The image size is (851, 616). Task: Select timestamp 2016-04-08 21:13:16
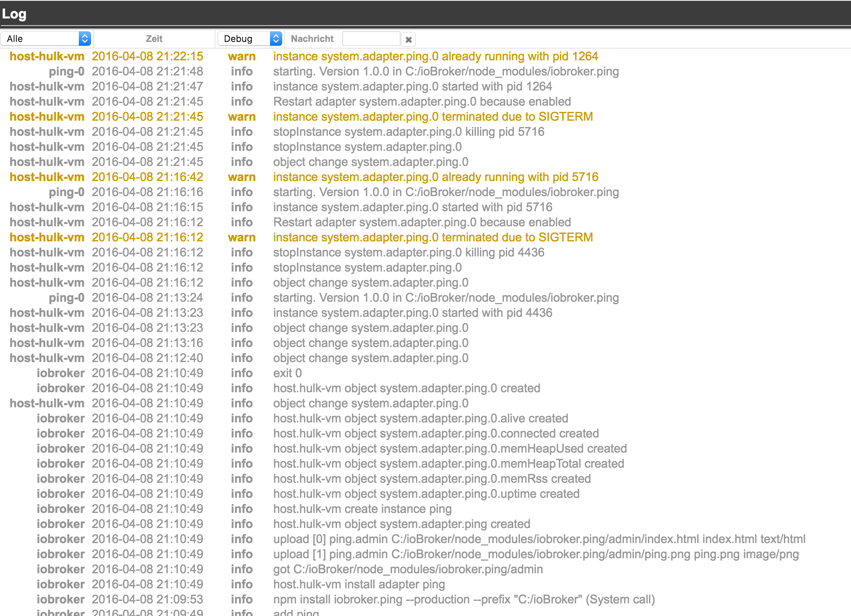(148, 343)
